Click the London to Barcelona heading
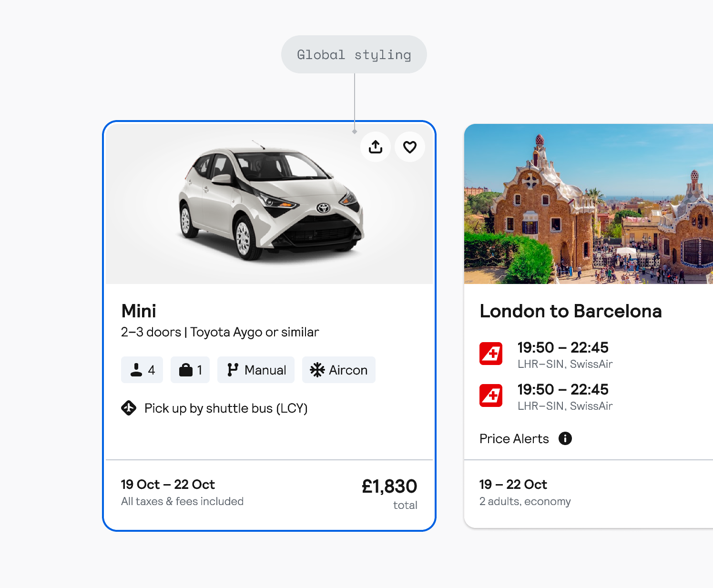Viewport: 713px width, 588px height. pyautogui.click(x=570, y=311)
